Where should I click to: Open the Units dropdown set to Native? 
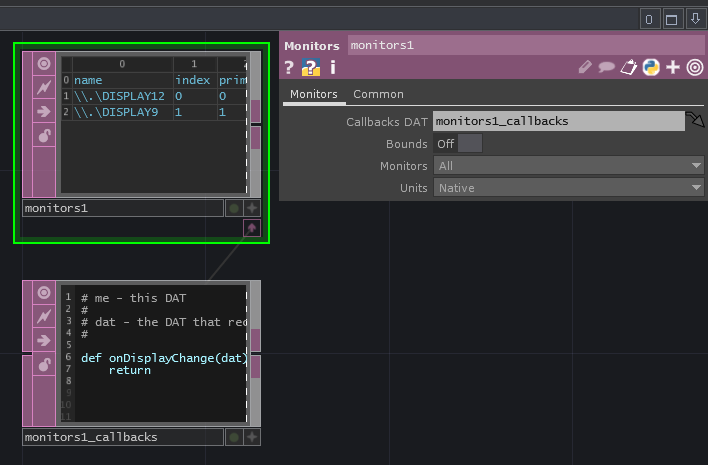point(569,188)
